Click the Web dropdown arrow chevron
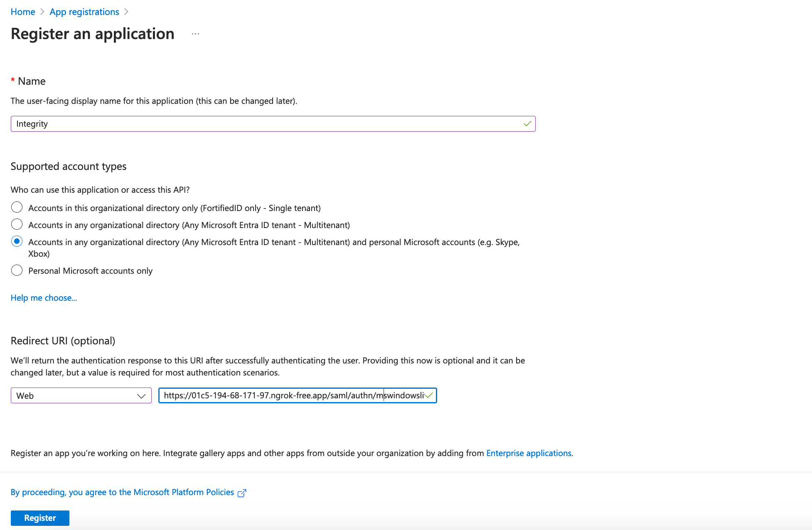812x530 pixels. pos(141,396)
